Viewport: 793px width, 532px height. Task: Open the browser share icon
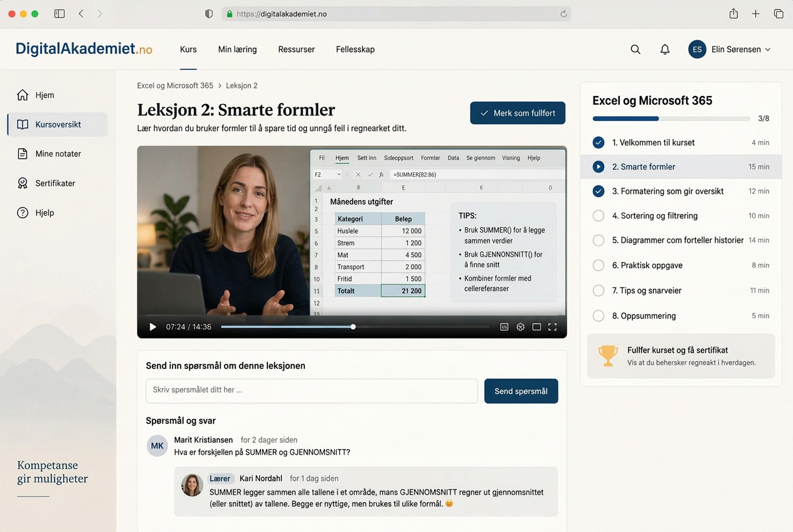tap(733, 14)
